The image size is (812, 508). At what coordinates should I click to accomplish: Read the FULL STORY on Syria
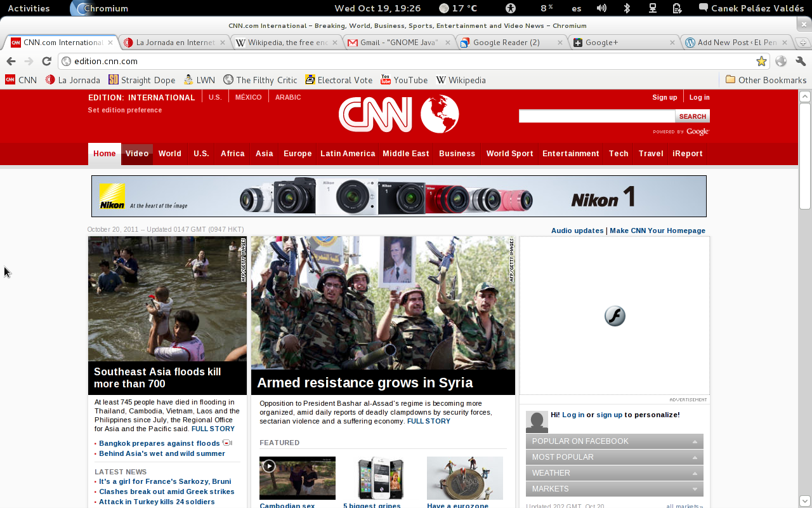coord(429,421)
